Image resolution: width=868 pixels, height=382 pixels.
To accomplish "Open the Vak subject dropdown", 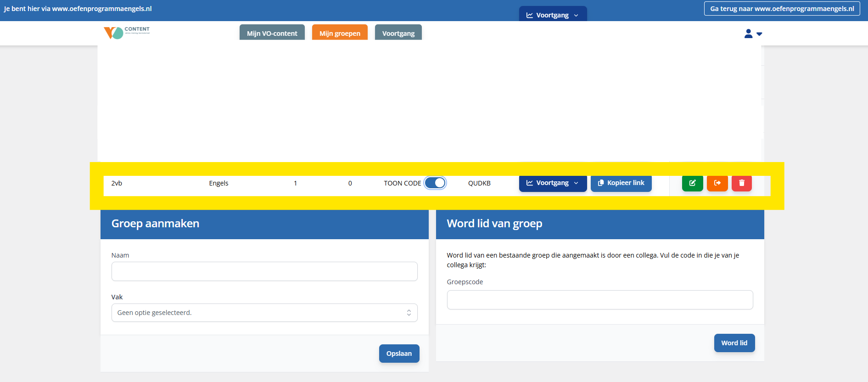I will [x=264, y=313].
